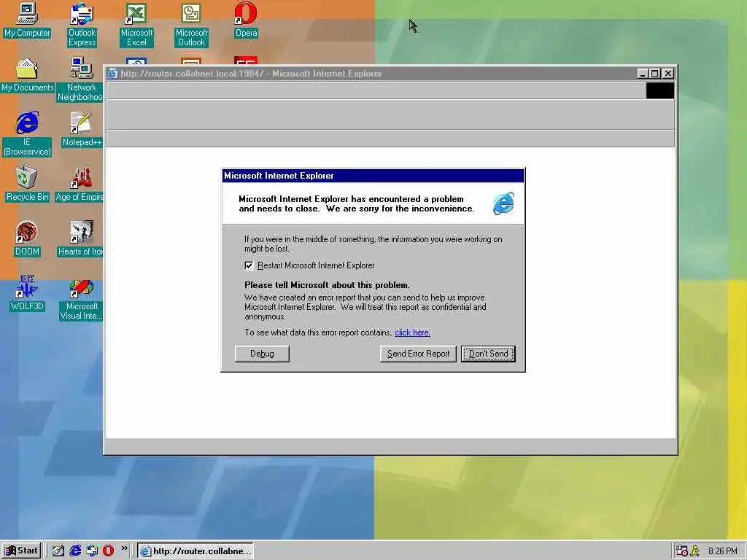Open the task scheduler tray icon

tap(682, 551)
